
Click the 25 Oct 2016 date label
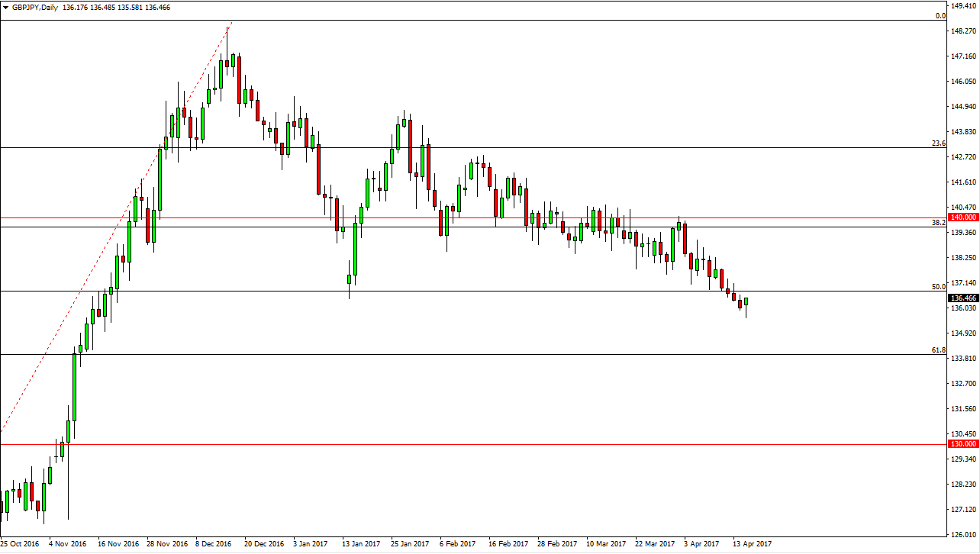(21, 544)
